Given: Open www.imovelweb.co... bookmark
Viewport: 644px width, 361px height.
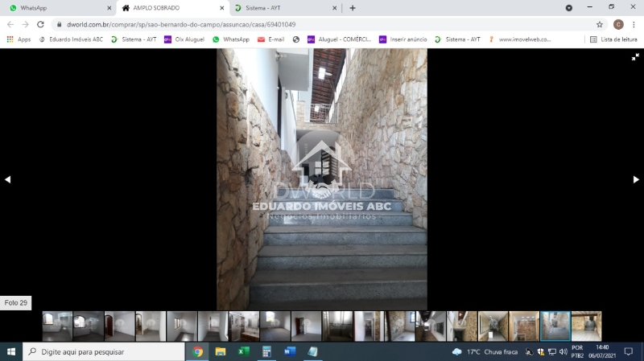Looking at the screenshot, I should click(x=519, y=39).
